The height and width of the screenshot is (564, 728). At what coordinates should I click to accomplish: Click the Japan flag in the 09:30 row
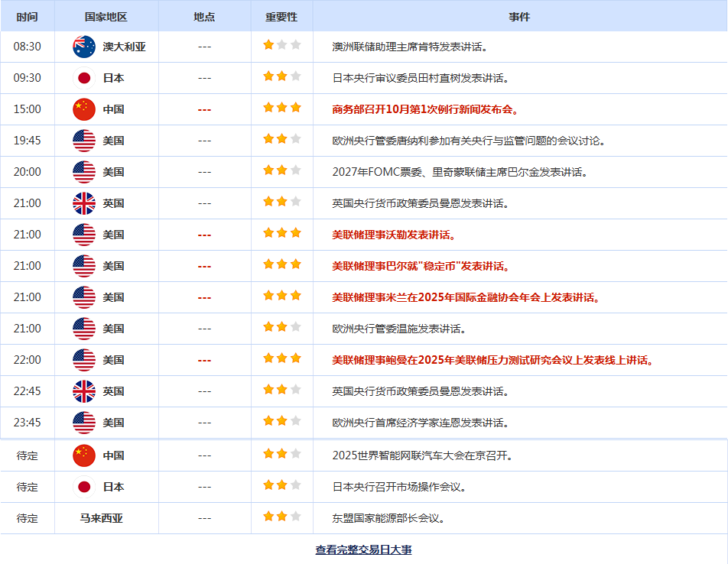pos(84,78)
